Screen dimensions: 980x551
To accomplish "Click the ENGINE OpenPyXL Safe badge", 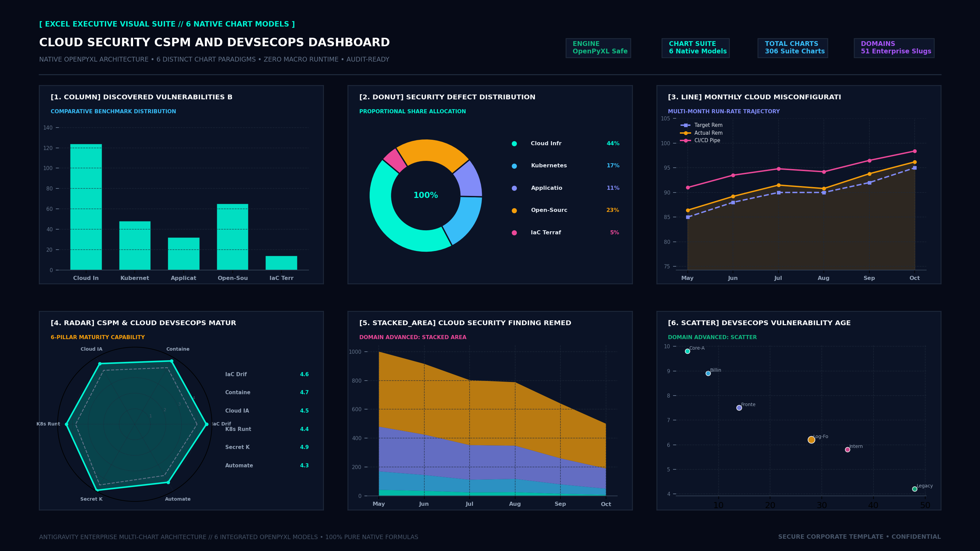I will [x=598, y=48].
